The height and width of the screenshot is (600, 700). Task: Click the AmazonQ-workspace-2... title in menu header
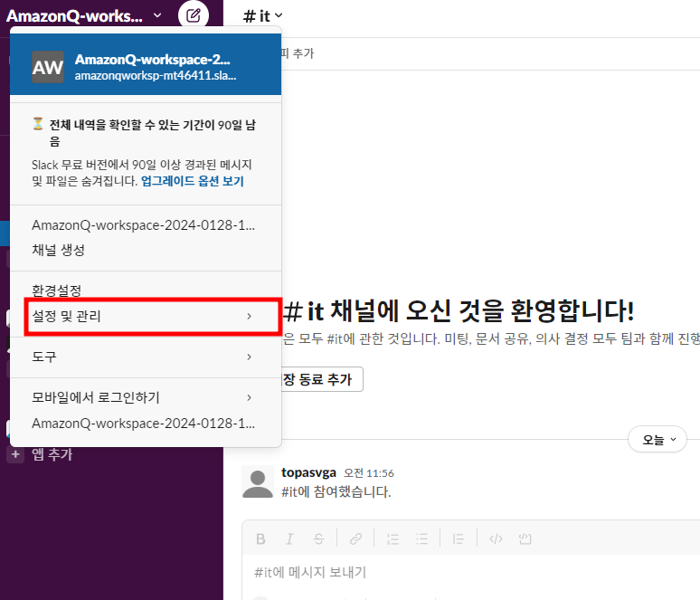click(x=152, y=60)
